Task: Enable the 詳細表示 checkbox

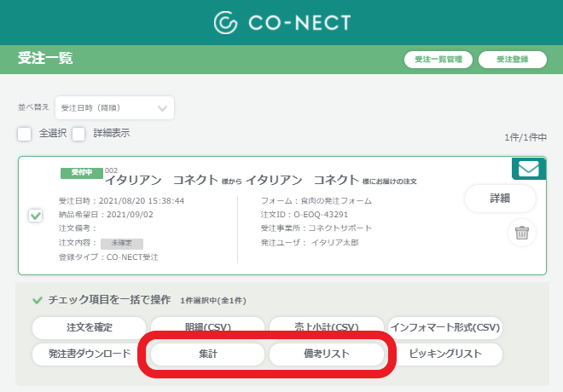Action: [78, 134]
